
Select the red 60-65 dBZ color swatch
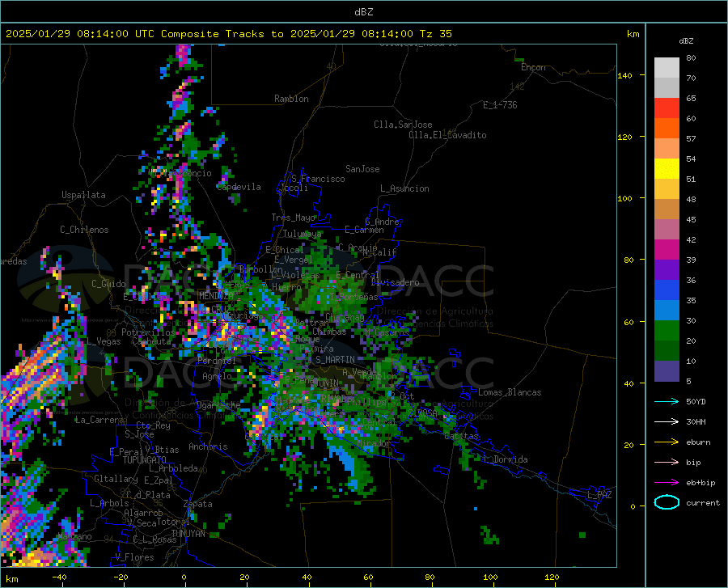[x=667, y=108]
